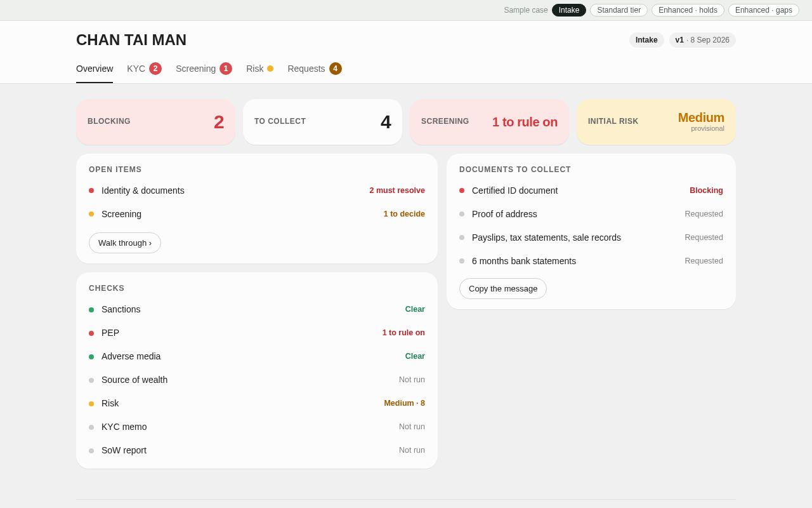This screenshot has height=508, width=812.
Task: Click the Adverse media check row
Action: (257, 356)
